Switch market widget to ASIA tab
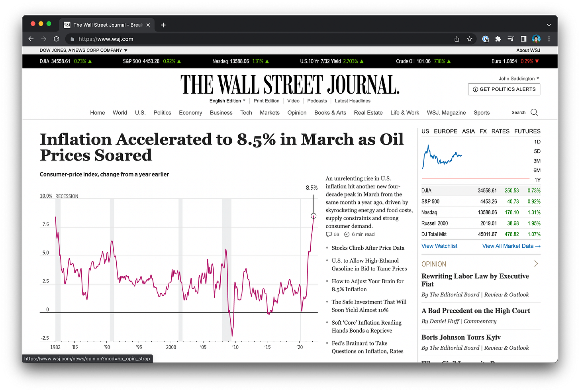Image resolution: width=580 pixels, height=392 pixels. (x=468, y=131)
